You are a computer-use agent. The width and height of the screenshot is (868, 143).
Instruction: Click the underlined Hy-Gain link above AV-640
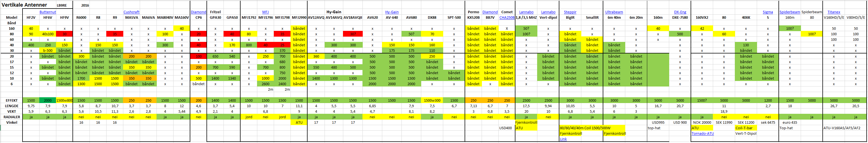(x=392, y=12)
